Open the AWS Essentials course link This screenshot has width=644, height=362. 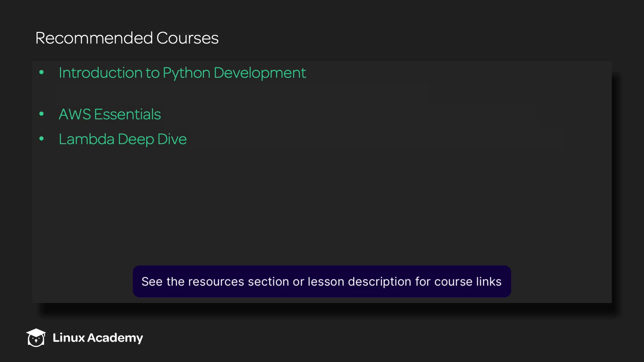(x=110, y=114)
